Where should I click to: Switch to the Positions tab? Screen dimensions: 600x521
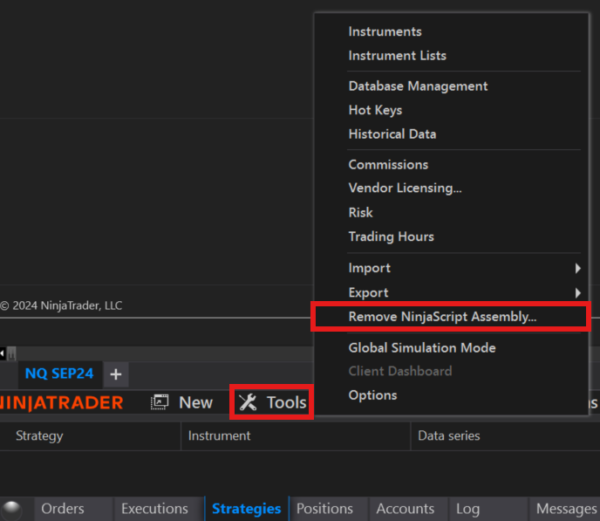324,509
